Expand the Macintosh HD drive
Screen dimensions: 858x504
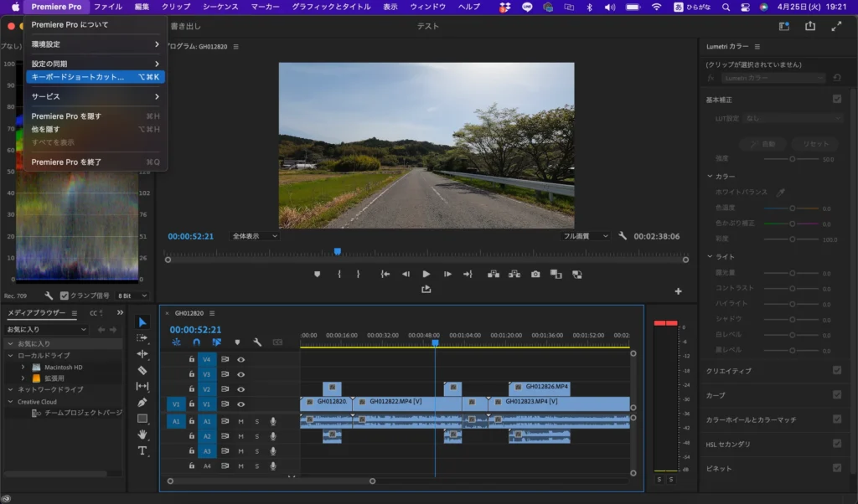(23, 368)
